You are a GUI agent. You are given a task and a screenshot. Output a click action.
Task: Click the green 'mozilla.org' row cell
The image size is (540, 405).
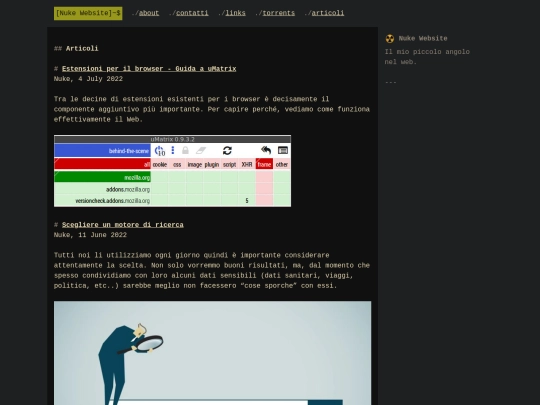[102, 177]
